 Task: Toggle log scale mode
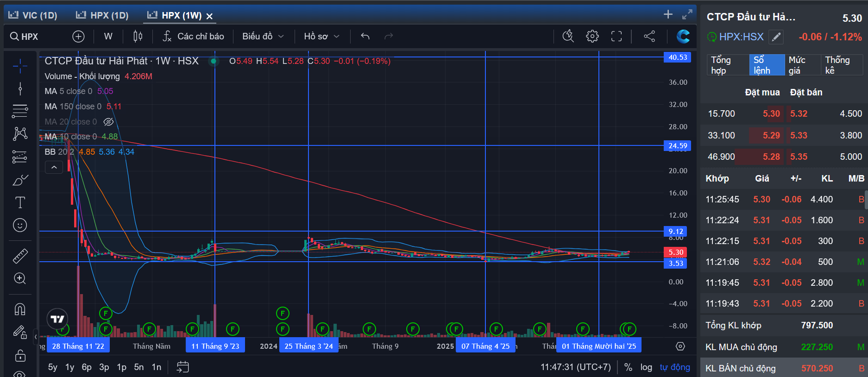point(646,367)
